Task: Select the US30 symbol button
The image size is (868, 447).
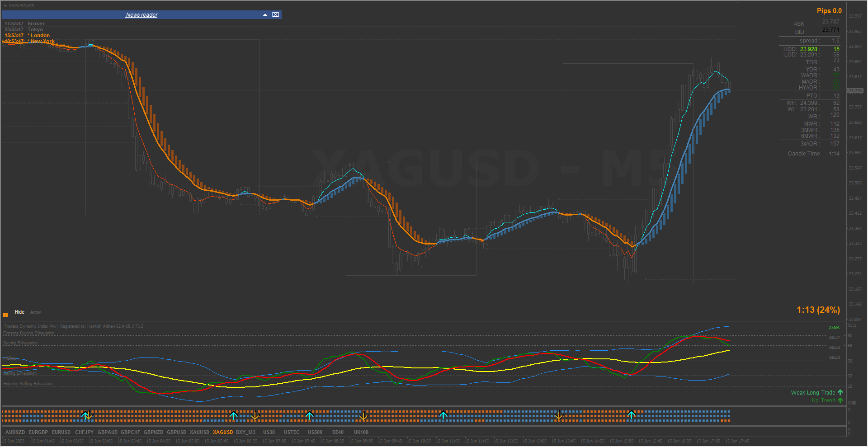Action: point(269,433)
